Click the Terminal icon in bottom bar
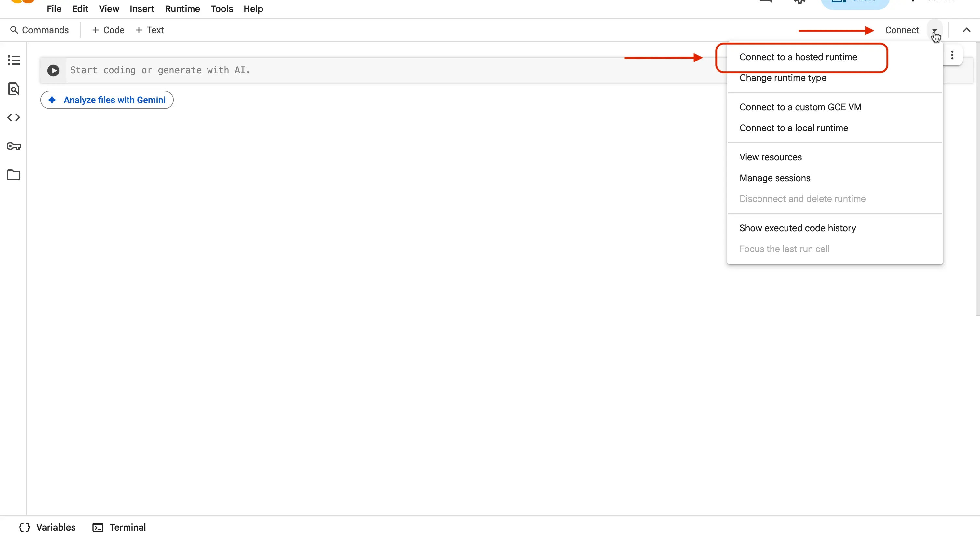The height and width of the screenshot is (539, 980). click(98, 527)
